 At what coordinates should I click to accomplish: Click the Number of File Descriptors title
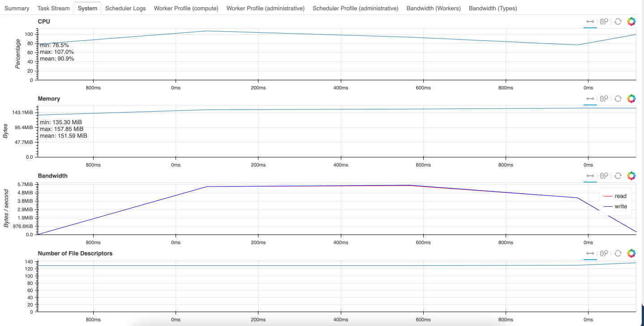point(75,253)
